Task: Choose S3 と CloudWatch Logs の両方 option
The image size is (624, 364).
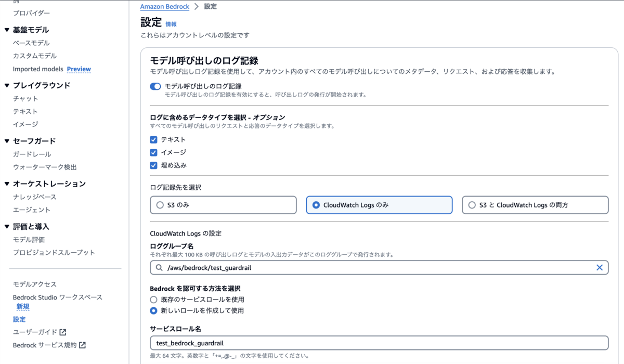Action: (535, 205)
